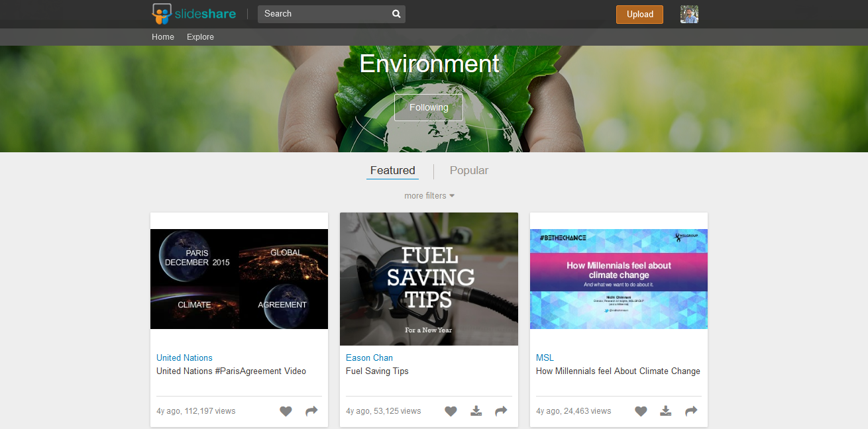Open the Eason Chan author link
This screenshot has width=868, height=429.
click(x=369, y=358)
